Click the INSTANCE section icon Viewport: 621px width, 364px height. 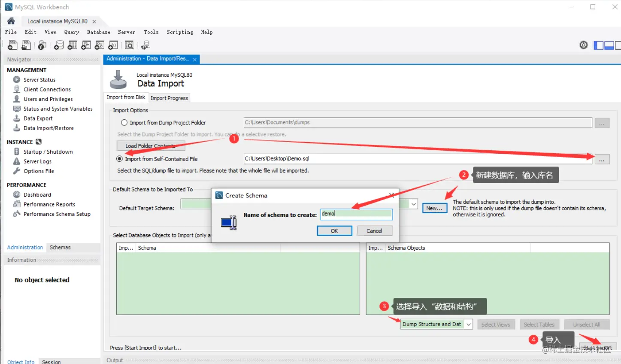tap(39, 142)
